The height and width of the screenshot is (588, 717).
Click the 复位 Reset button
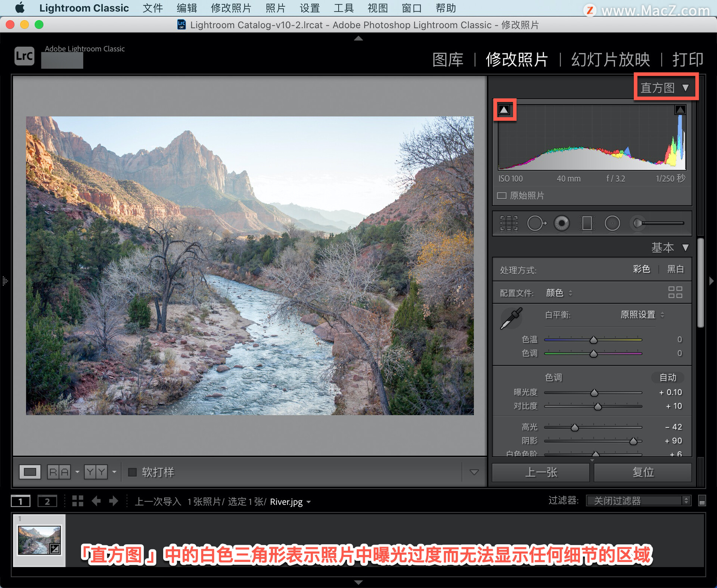643,472
